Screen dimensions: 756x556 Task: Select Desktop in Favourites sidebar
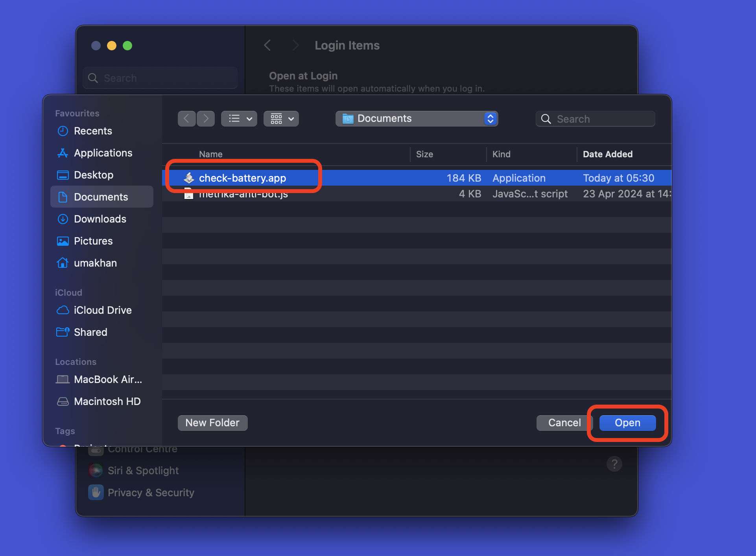pyautogui.click(x=93, y=175)
